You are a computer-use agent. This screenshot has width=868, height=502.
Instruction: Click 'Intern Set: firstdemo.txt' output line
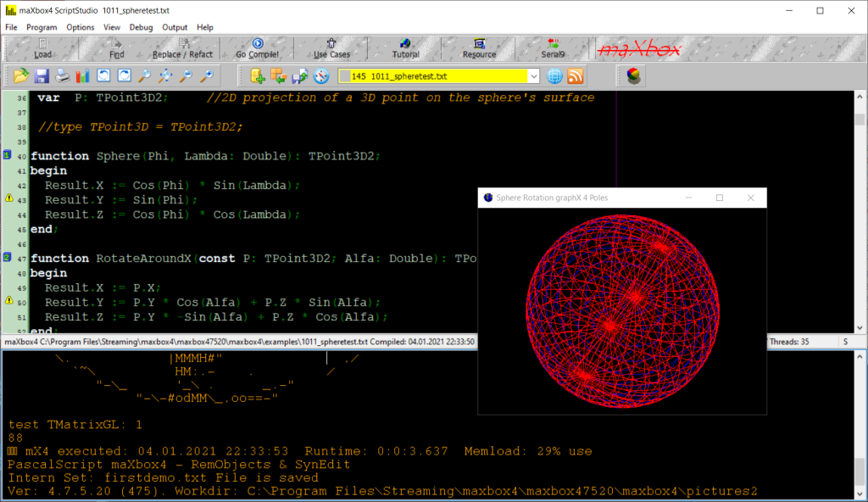(164, 477)
